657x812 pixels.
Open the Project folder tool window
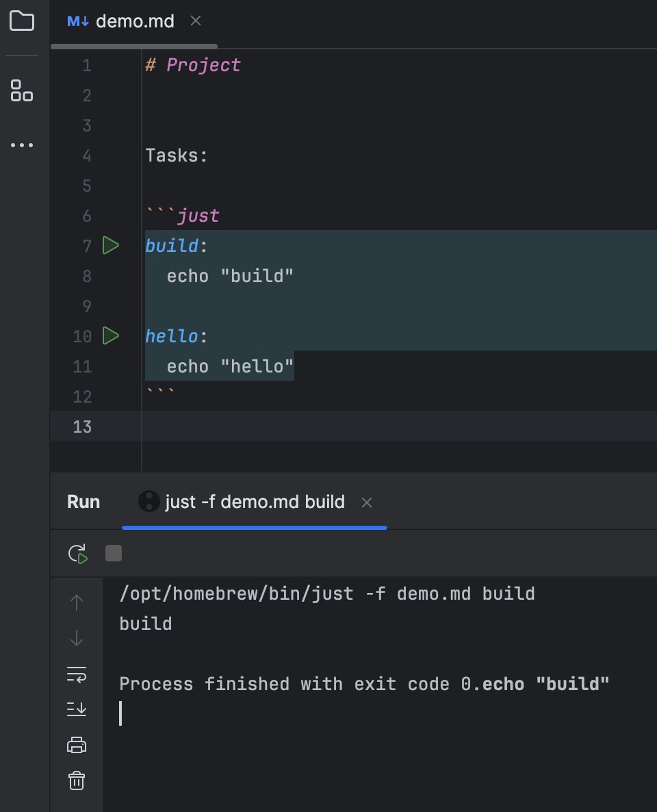click(x=22, y=21)
